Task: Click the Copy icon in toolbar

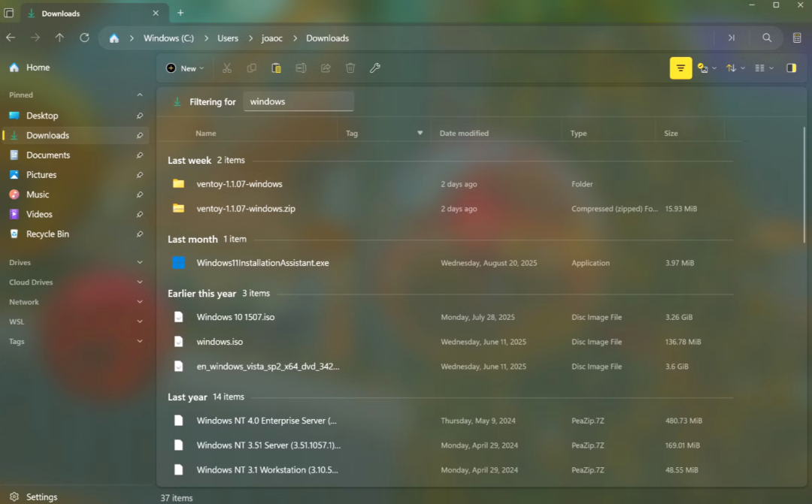Action: click(x=252, y=68)
